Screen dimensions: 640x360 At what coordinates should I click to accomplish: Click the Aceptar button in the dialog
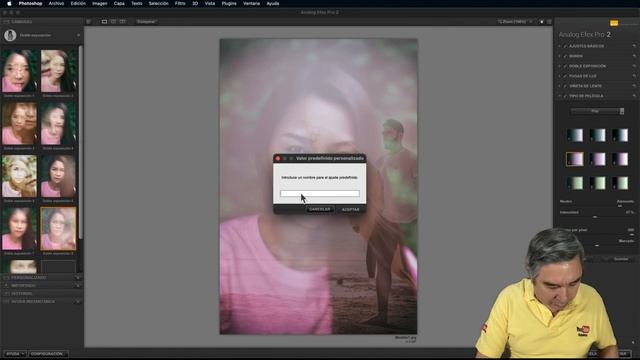[351, 209]
